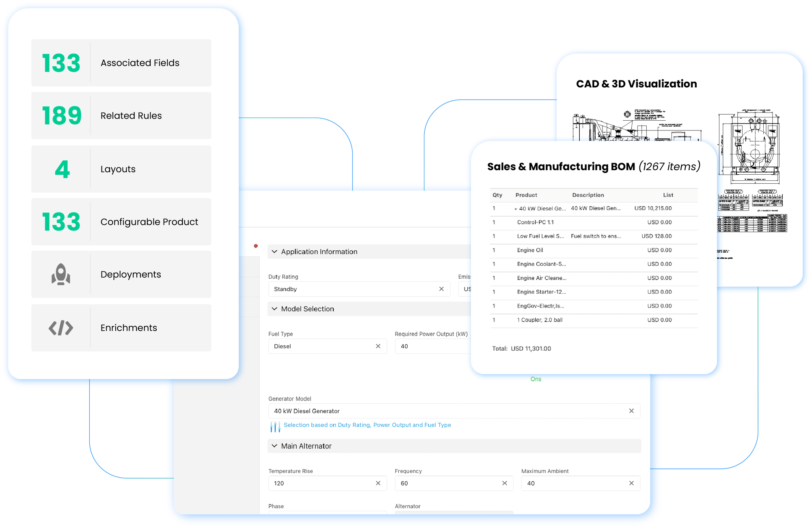Click the 133 Associated Fields item
Viewport: 812px width, 529px height.
123,62
